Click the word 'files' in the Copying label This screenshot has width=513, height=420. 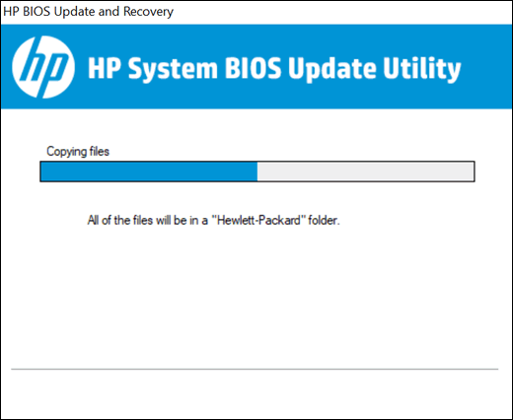[100, 151]
